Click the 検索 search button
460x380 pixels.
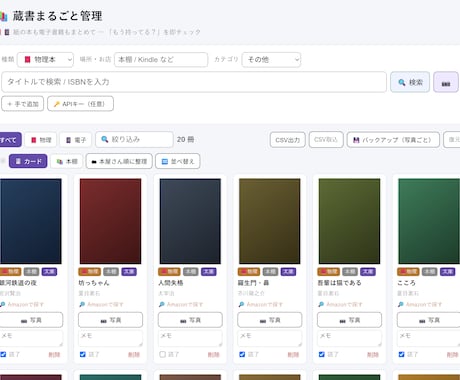coord(410,82)
